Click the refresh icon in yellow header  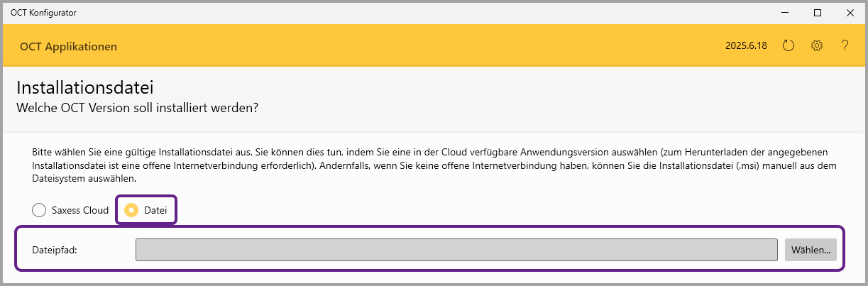(x=789, y=46)
